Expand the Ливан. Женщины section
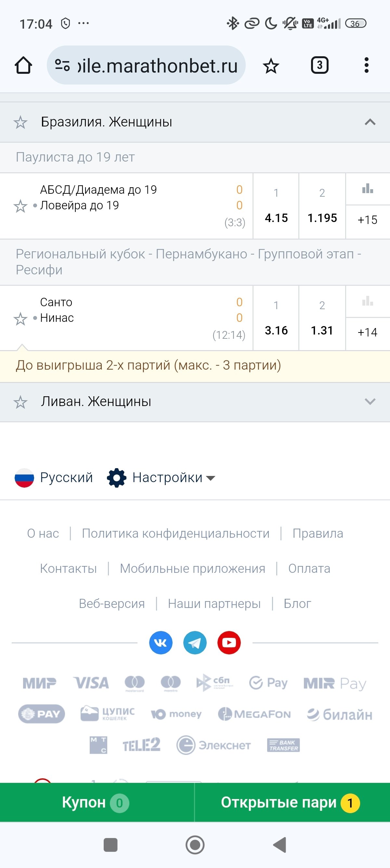Viewport: 390px width, 868px height. [x=370, y=401]
